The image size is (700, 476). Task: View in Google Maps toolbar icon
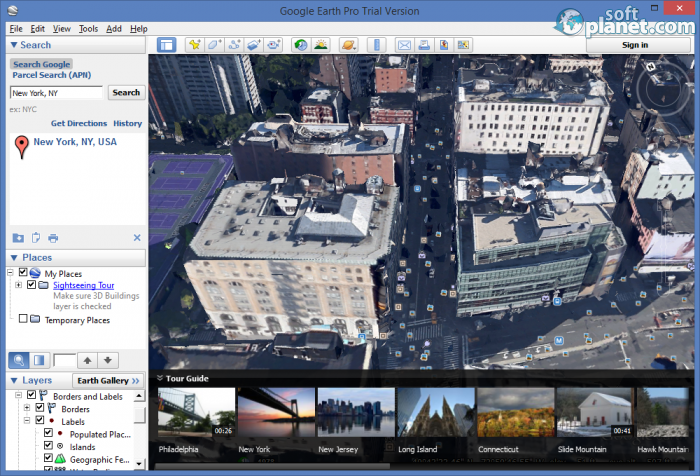point(463,45)
